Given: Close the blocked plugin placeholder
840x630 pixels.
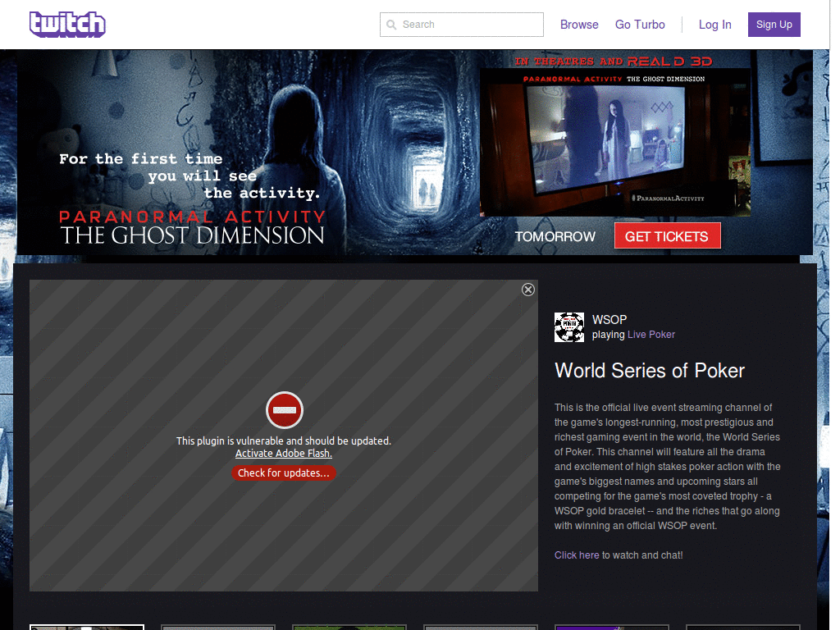Looking at the screenshot, I should (528, 290).
